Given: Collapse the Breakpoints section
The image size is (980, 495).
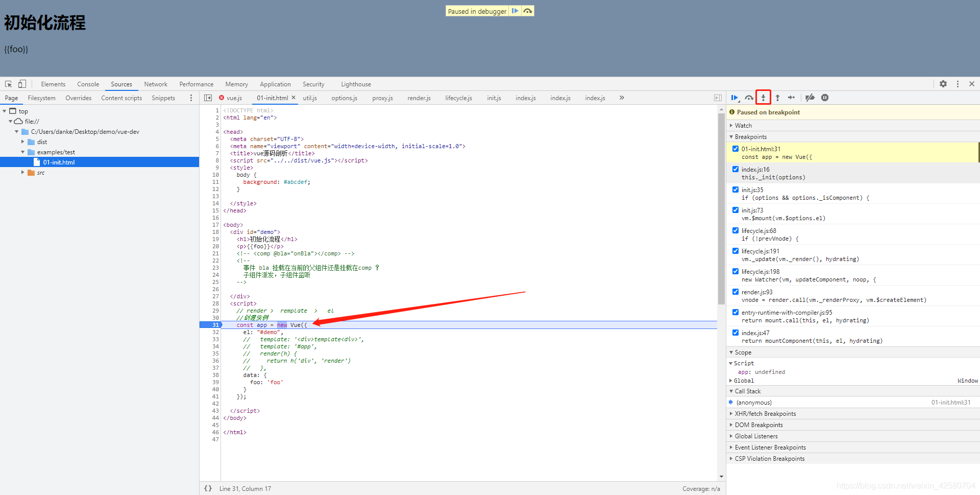Looking at the screenshot, I should 852,136.
